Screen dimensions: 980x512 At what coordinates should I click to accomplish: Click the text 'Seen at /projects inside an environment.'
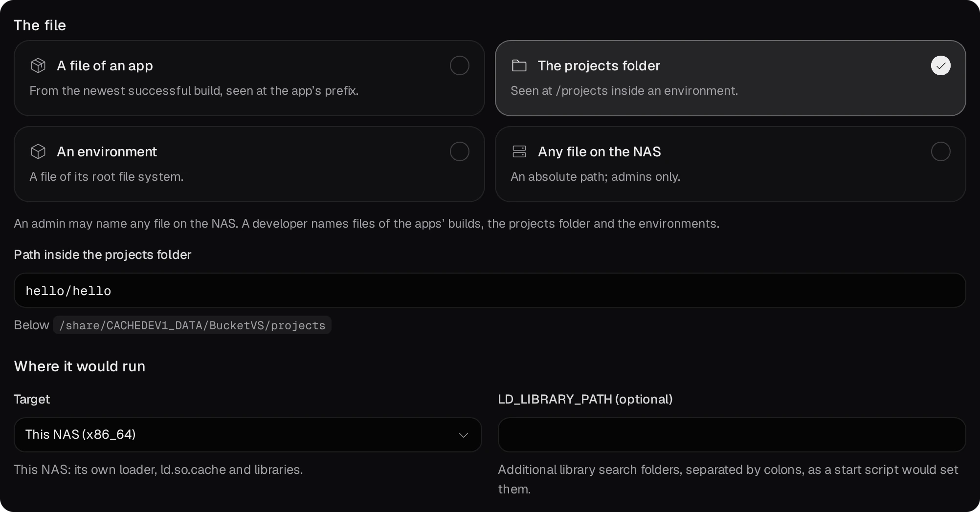[x=624, y=91]
